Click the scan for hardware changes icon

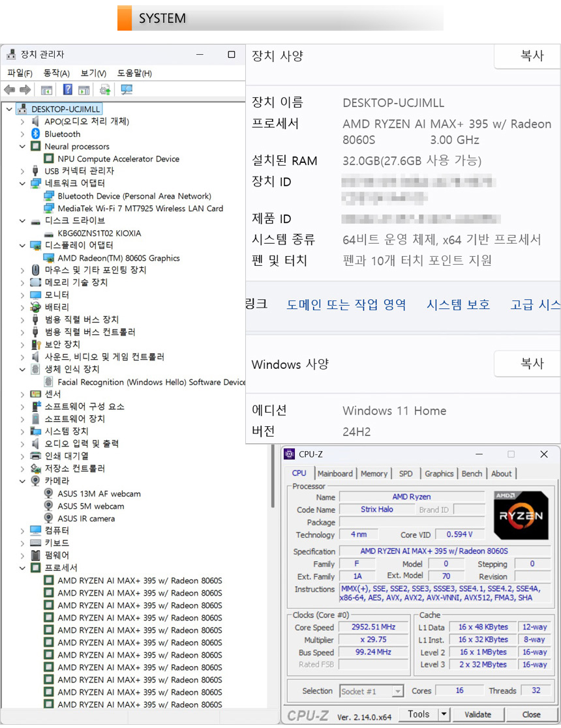(127, 90)
